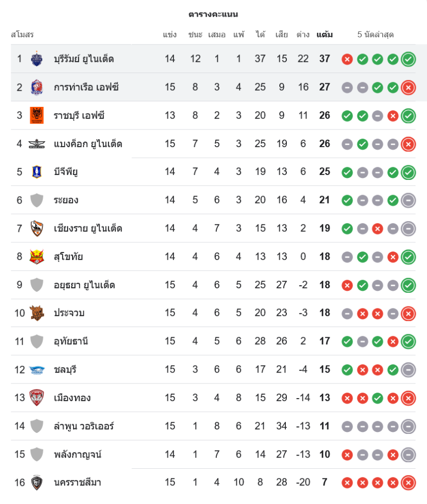Click the BG Pathum United crest
Image resolution: width=427 pixels, height=504 pixels.
37,172
